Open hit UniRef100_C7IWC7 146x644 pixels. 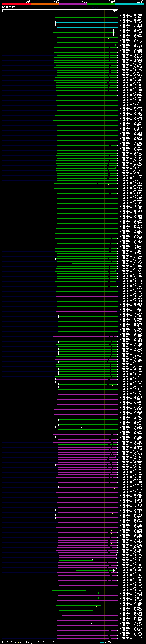(131, 352)
